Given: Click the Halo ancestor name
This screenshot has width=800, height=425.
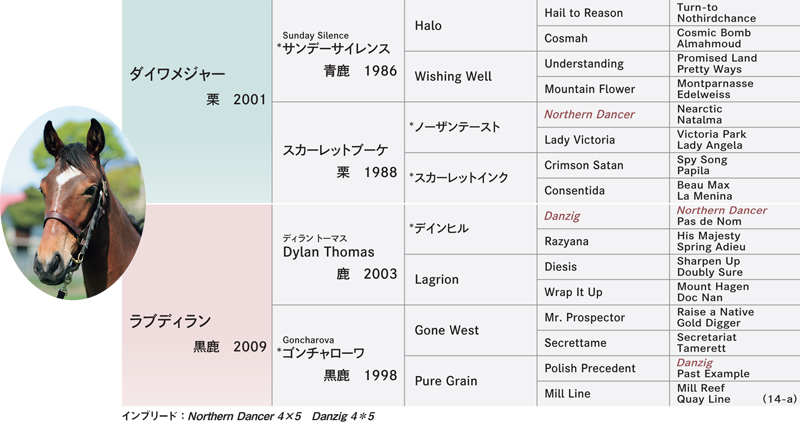Looking at the screenshot, I should (x=428, y=26).
